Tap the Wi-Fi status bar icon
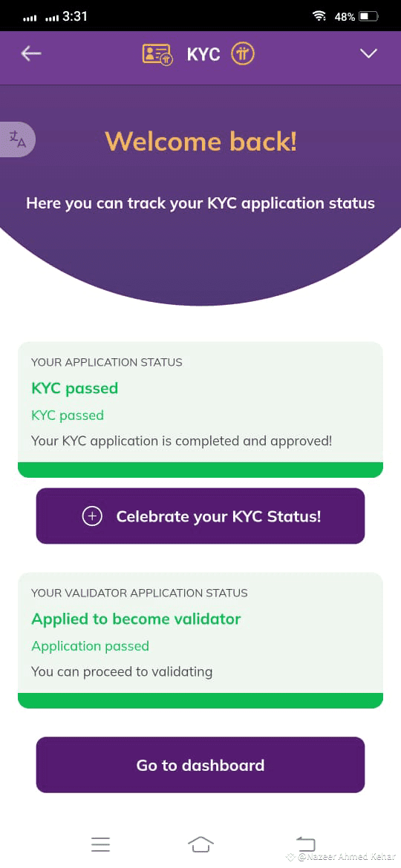This screenshot has width=401, height=868. coord(319,16)
